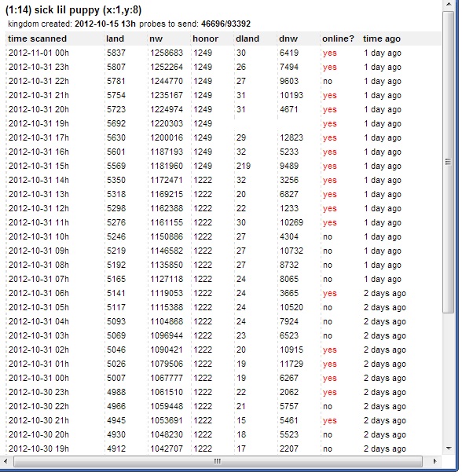Image resolution: width=462 pixels, height=476 pixels.
Task: Click the horizontal scrollbar left arrow
Action: click(5, 461)
